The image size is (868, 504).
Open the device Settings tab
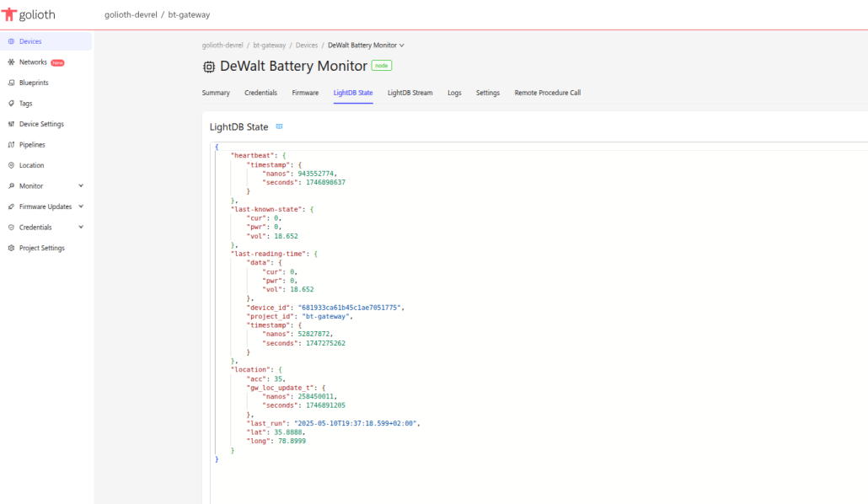click(x=488, y=93)
